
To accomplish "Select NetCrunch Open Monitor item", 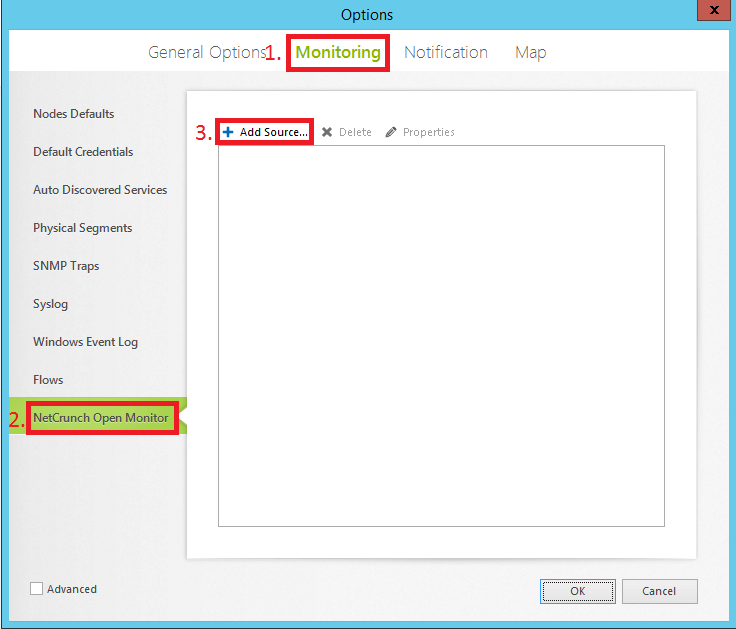I will pos(100,418).
